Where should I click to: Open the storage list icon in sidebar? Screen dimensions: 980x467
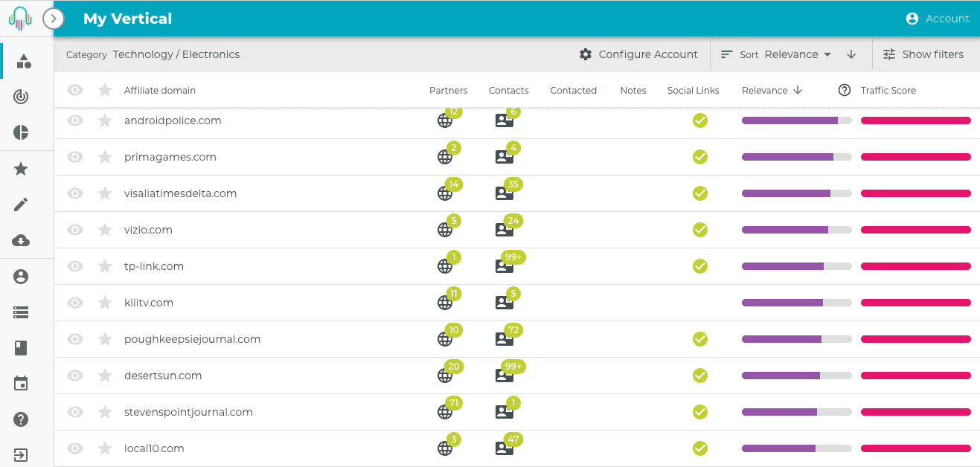point(22,312)
